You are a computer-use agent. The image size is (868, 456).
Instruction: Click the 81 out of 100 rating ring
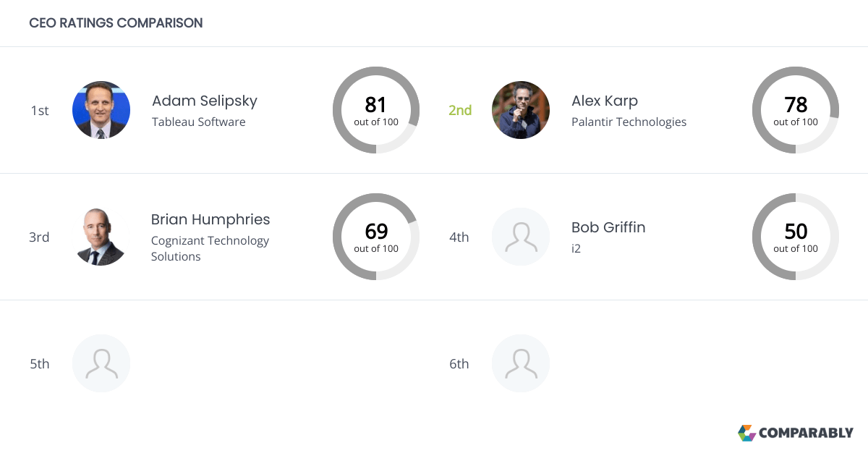coord(376,110)
